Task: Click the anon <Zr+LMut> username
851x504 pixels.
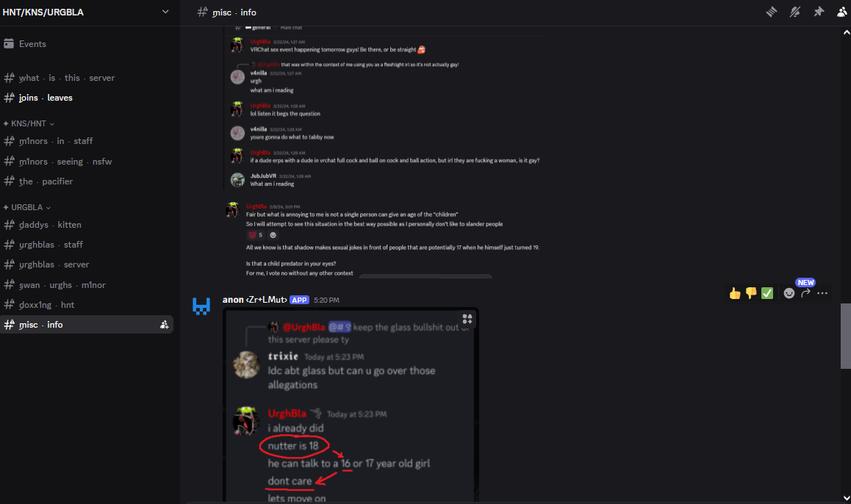Action: [254, 300]
